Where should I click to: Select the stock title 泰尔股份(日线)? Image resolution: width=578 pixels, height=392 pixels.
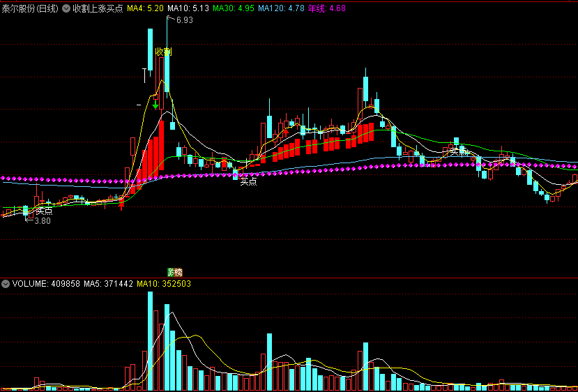tap(30, 8)
